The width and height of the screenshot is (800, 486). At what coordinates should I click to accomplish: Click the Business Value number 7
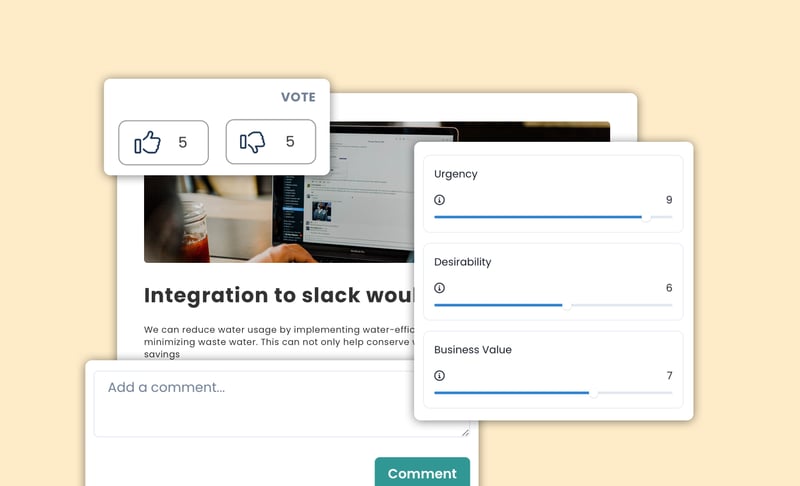(x=669, y=376)
